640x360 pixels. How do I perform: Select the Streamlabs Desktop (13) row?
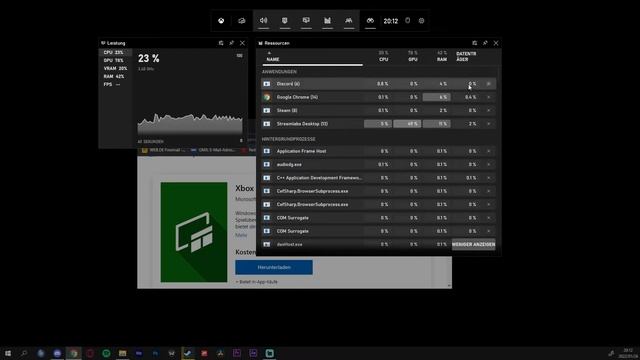click(378, 124)
